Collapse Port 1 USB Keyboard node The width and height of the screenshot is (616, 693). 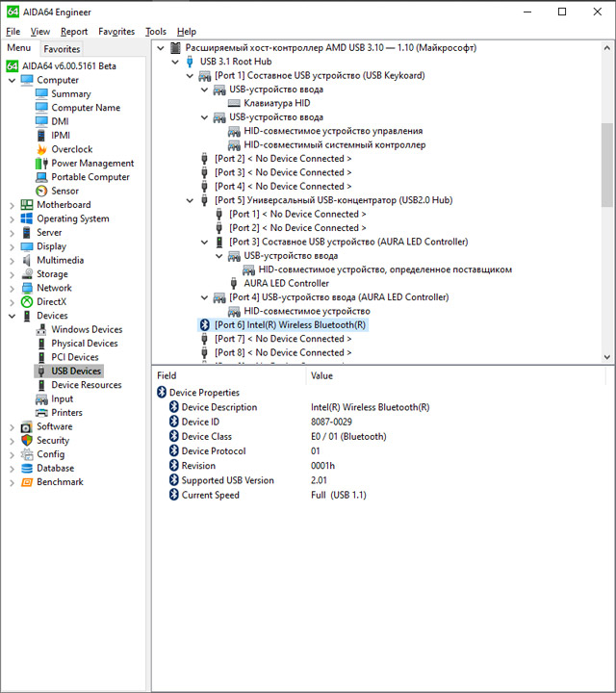tap(190, 76)
